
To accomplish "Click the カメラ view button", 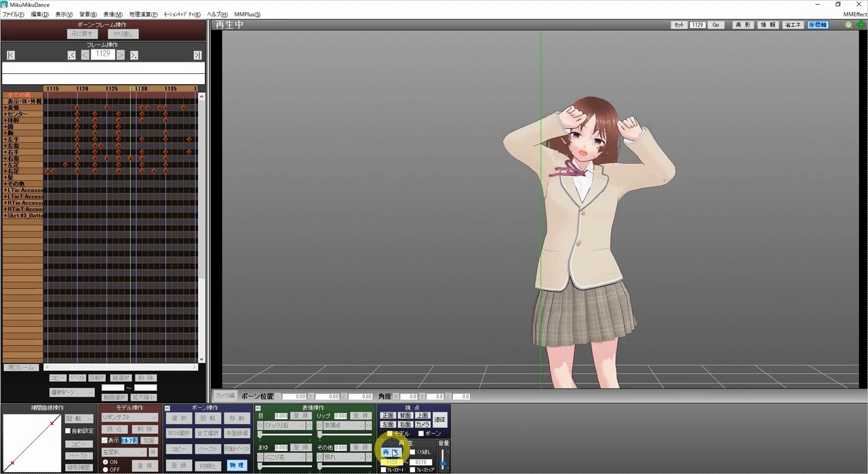I will pyautogui.click(x=422, y=424).
